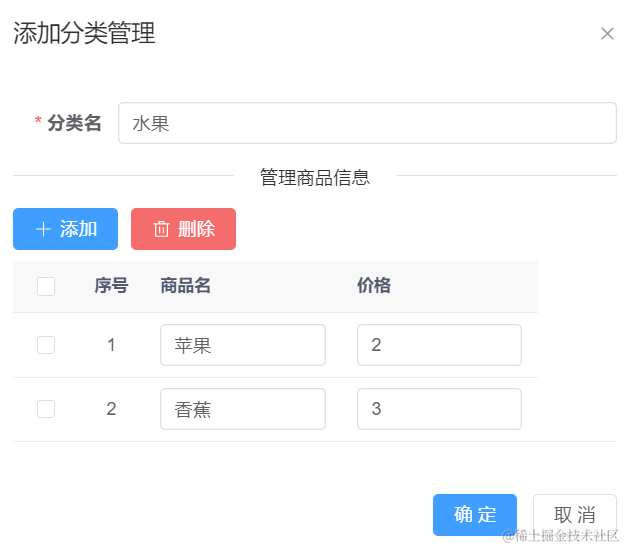Click the 价格 column header
This screenshot has height=548, width=624.
(x=374, y=286)
